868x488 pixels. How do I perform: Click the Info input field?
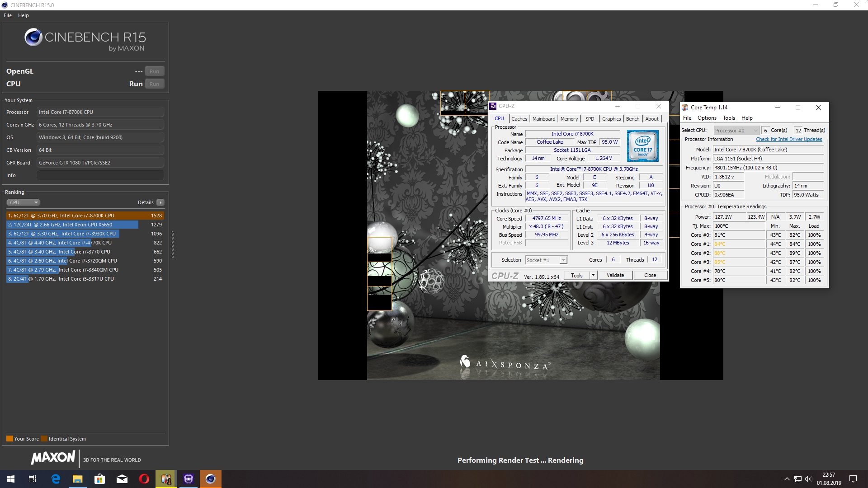(x=100, y=175)
